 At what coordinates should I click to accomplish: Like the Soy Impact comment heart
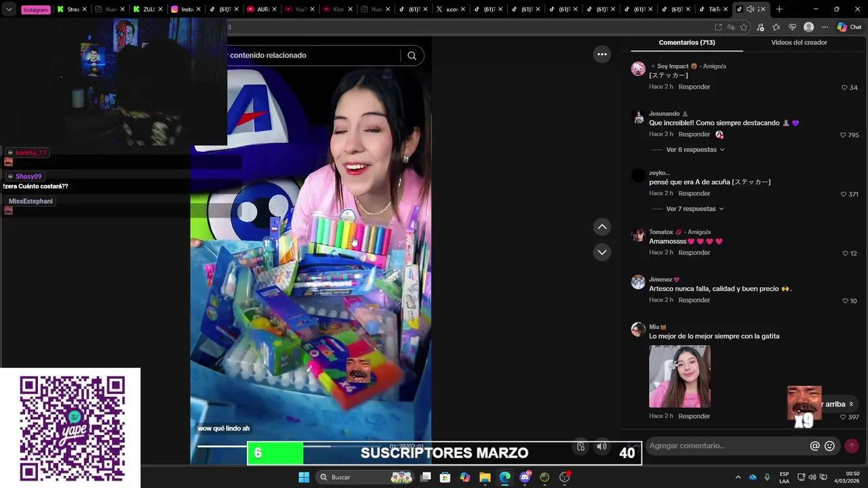(x=844, y=87)
